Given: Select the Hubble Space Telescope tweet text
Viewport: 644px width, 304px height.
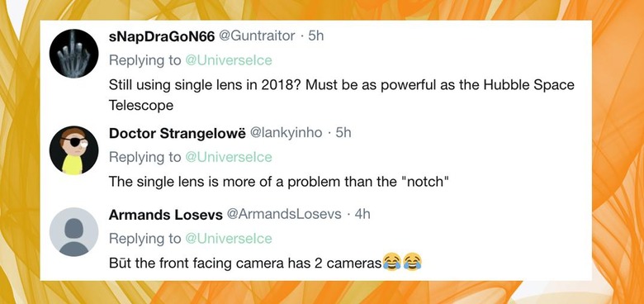Looking at the screenshot, I should click(x=341, y=95).
